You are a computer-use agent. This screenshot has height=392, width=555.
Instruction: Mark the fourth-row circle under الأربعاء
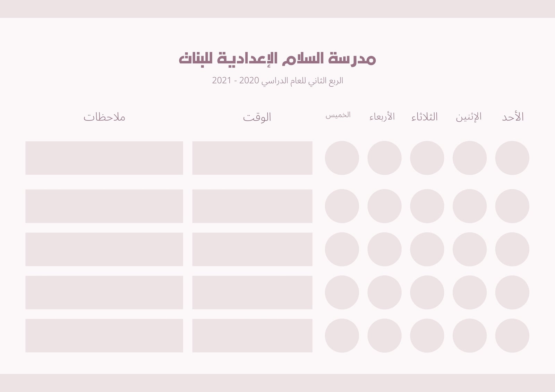click(x=384, y=293)
